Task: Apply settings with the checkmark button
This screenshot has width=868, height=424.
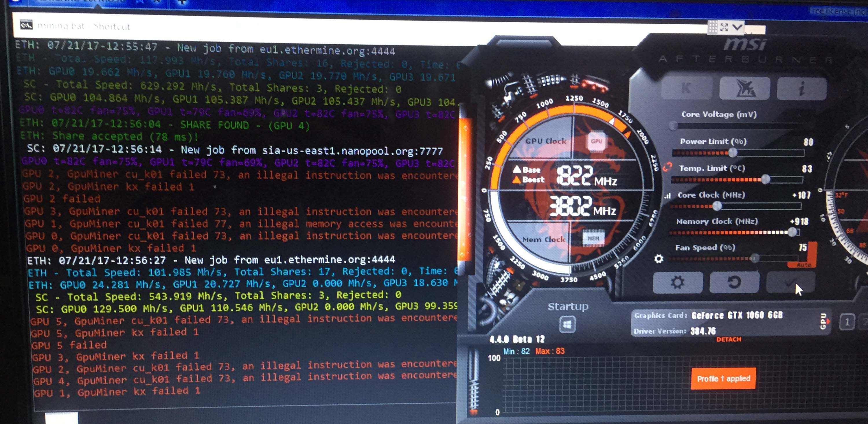Action: pyautogui.click(x=790, y=283)
